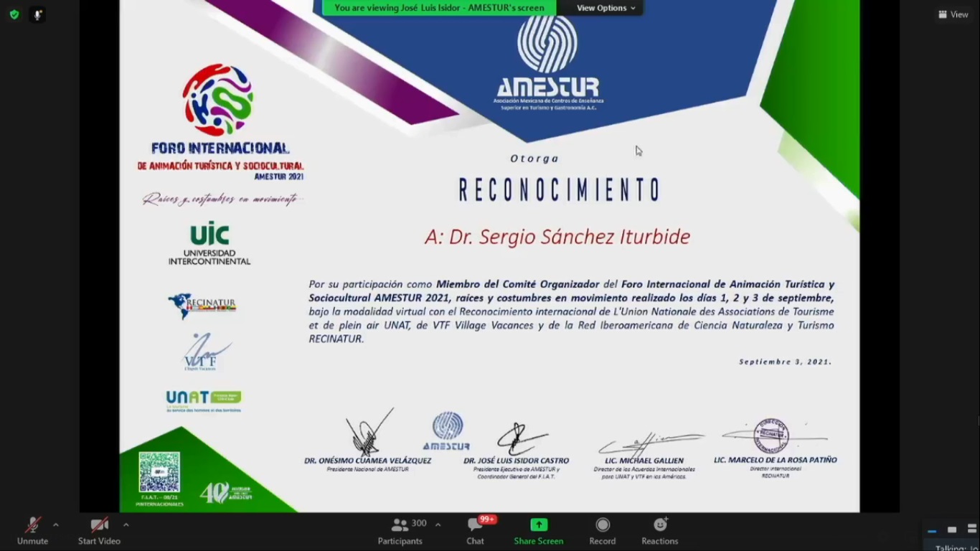Viewport: 980px width, 551px height.
Task: Click the UNAT logo
Action: click(204, 401)
